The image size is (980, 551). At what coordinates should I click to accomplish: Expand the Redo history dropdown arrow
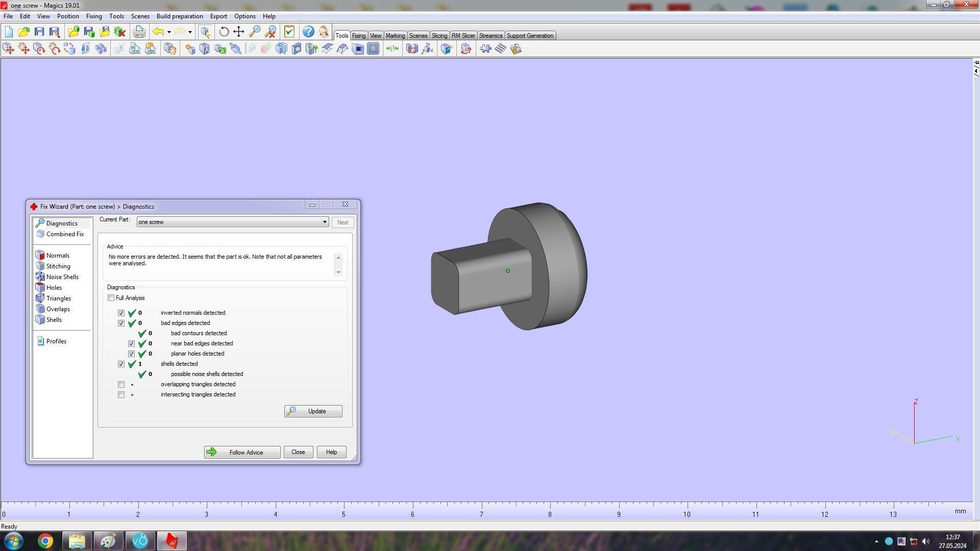[190, 32]
